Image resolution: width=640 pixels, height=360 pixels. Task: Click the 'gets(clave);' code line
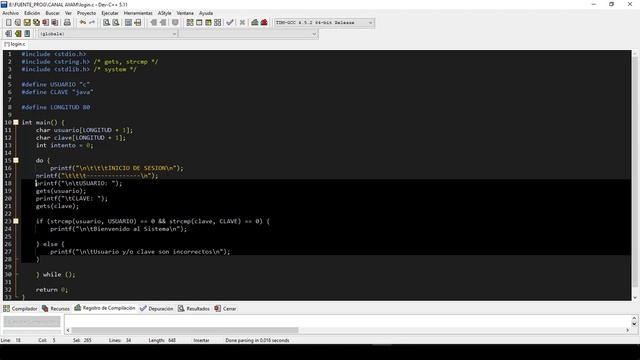[57, 206]
